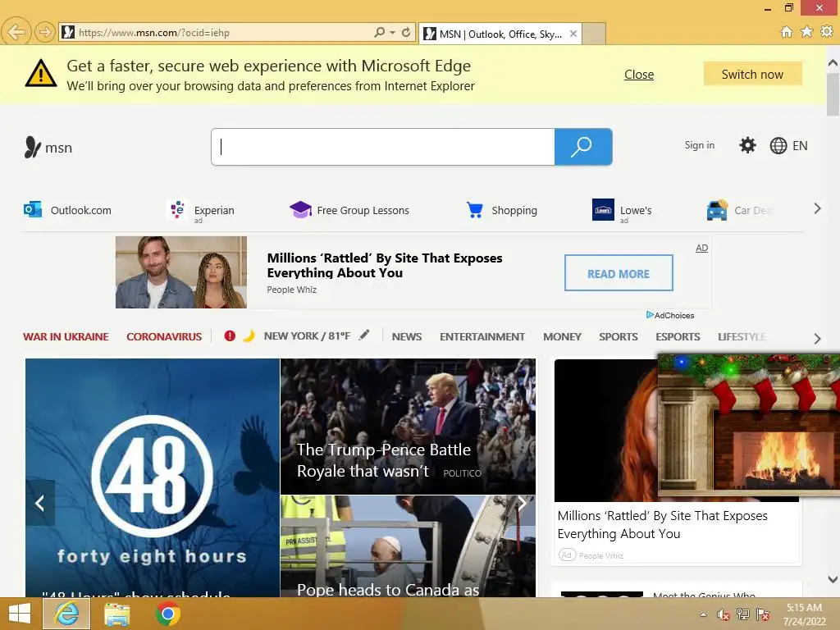This screenshot has width=840, height=630.
Task: Open the LIFESTYLE section
Action: click(x=742, y=337)
